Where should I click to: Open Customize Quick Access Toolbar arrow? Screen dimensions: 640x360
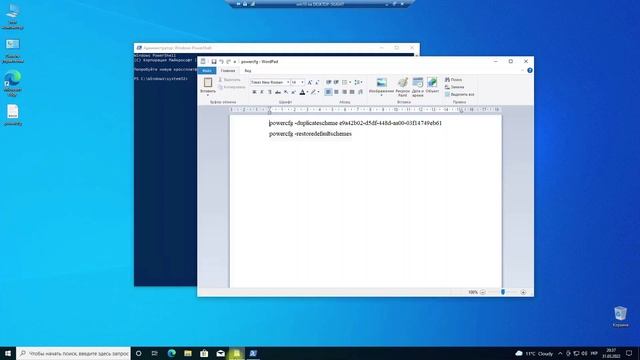pyautogui.click(x=235, y=62)
